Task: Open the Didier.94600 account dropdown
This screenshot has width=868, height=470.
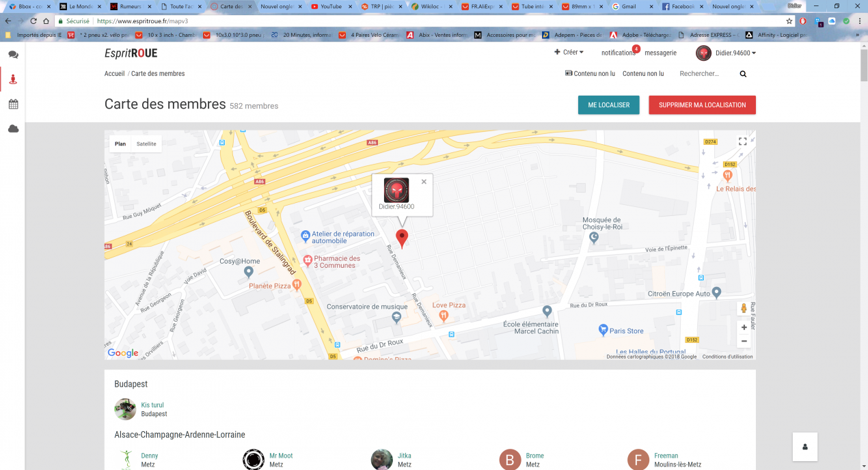Action: point(726,53)
